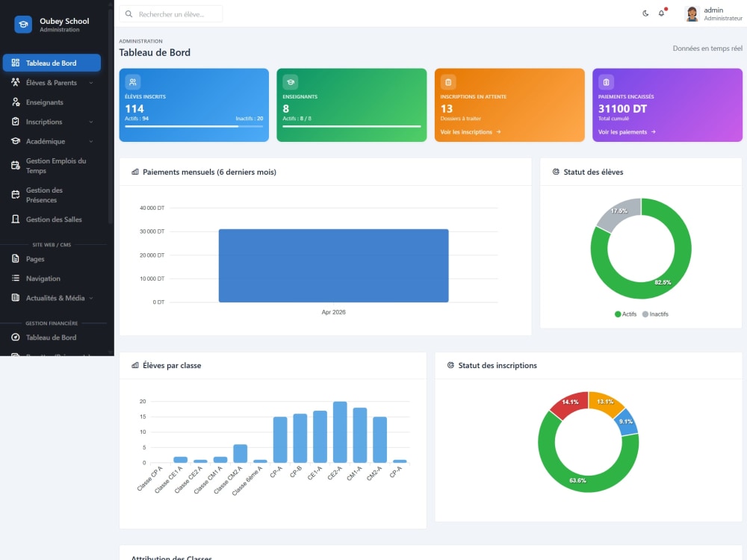This screenshot has width=747, height=560.
Task: Click the Élèves inscrits card icon
Action: pos(133,82)
